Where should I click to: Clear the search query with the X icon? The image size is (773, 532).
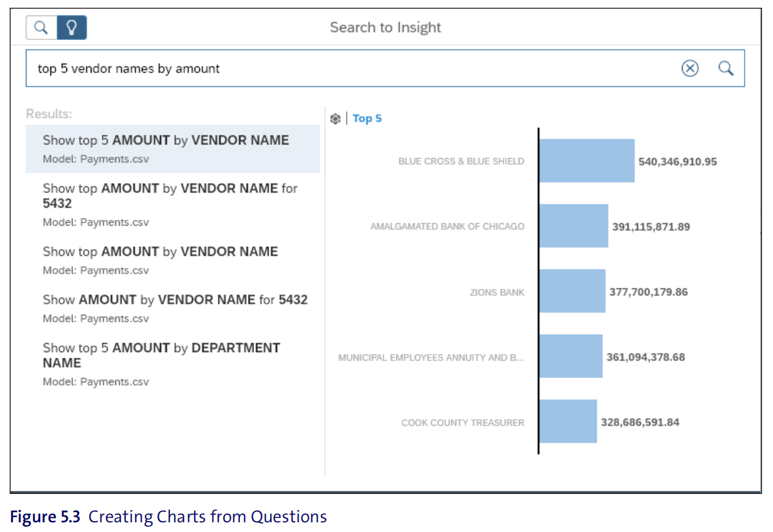(690, 68)
